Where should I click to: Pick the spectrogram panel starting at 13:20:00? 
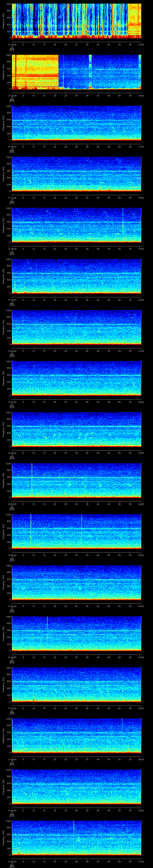[77, 327]
